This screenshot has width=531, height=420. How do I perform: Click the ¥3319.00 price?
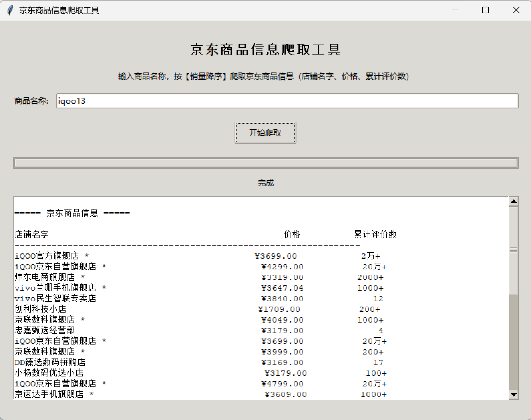tap(282, 277)
